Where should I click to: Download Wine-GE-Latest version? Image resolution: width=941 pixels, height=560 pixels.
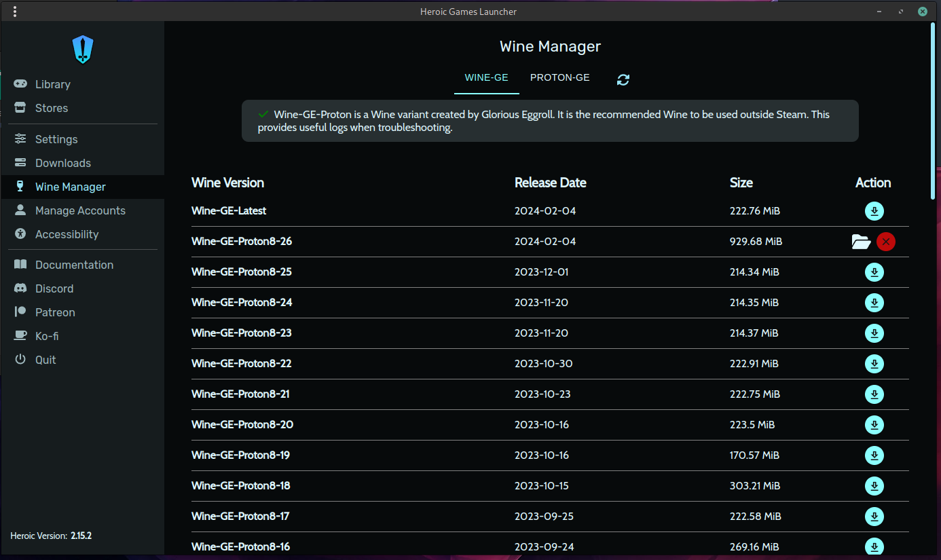coord(874,211)
